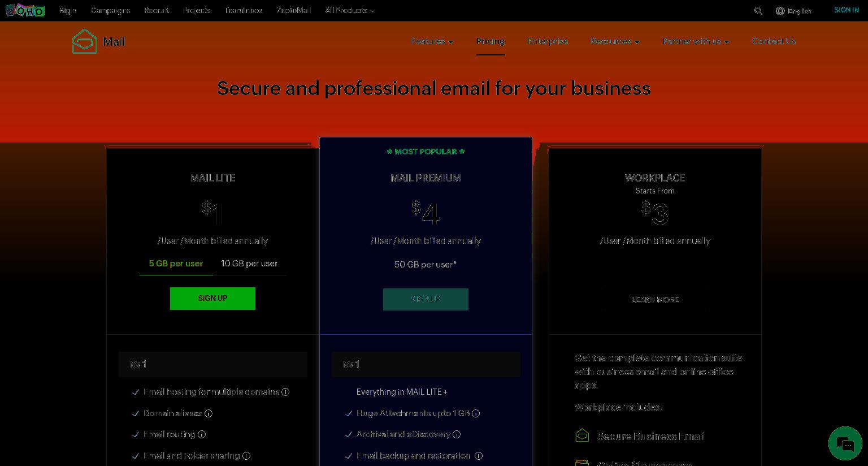Image resolution: width=868 pixels, height=466 pixels.
Task: Show info for Domain aliases feature
Action: click(x=209, y=413)
